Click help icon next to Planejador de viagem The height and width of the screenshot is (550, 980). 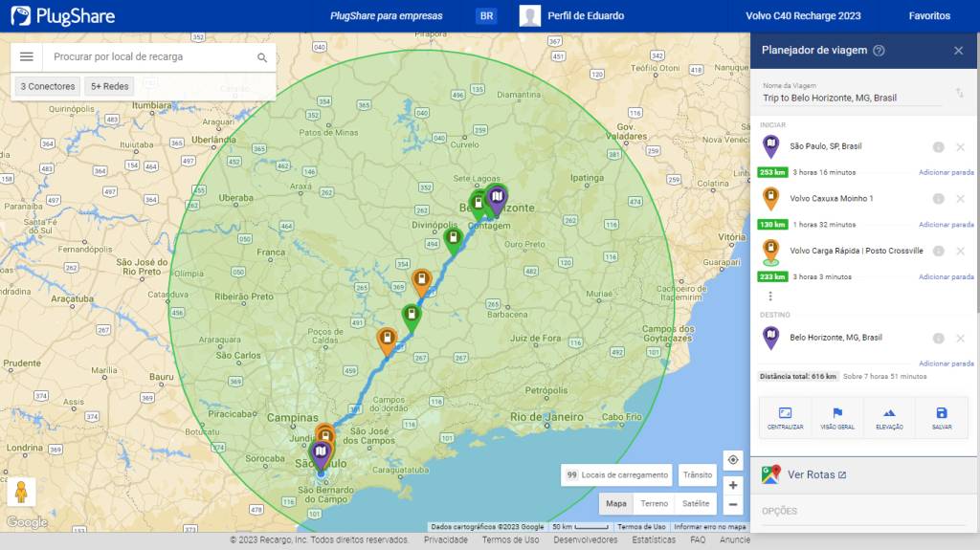(879, 51)
